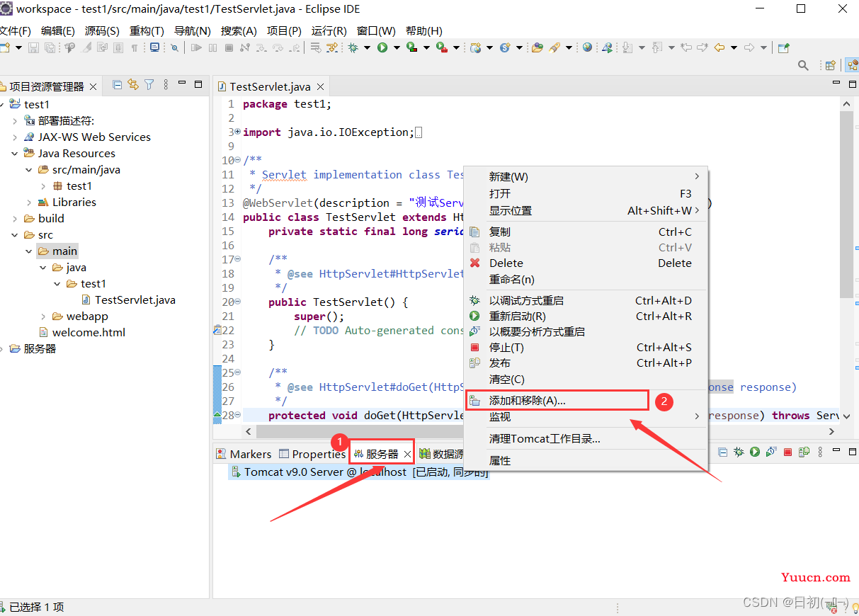Expand the build folder
Viewport: 859px width, 616px height.
click(15, 219)
